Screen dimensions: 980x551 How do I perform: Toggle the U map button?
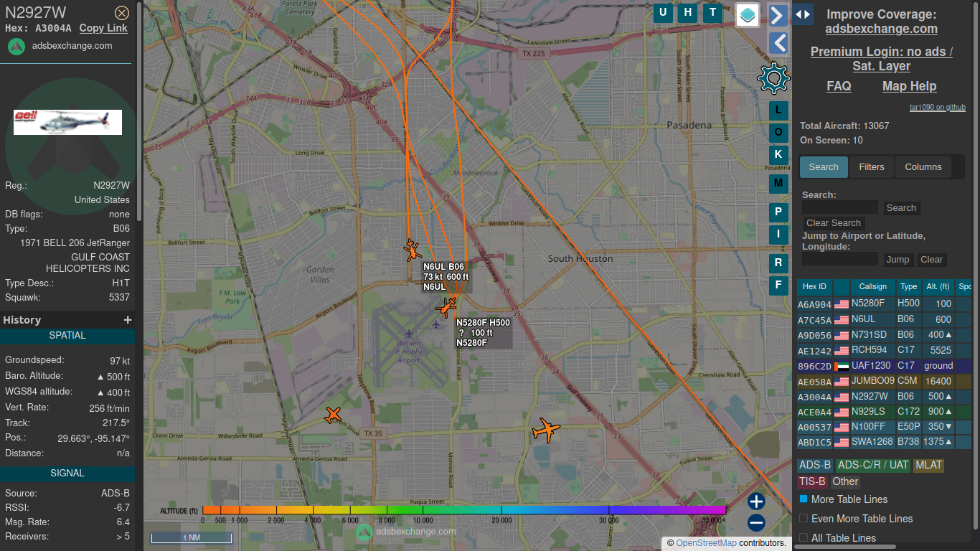click(663, 12)
